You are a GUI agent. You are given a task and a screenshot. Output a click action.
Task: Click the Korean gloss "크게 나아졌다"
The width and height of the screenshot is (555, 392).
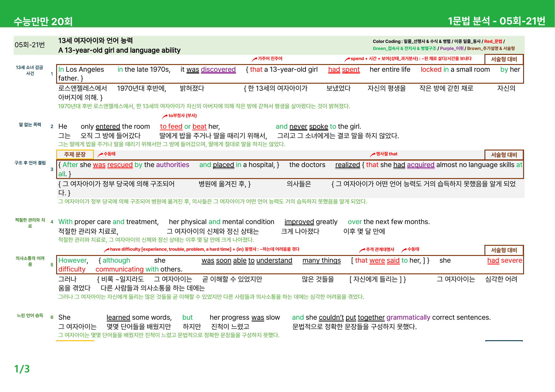(x=300, y=231)
